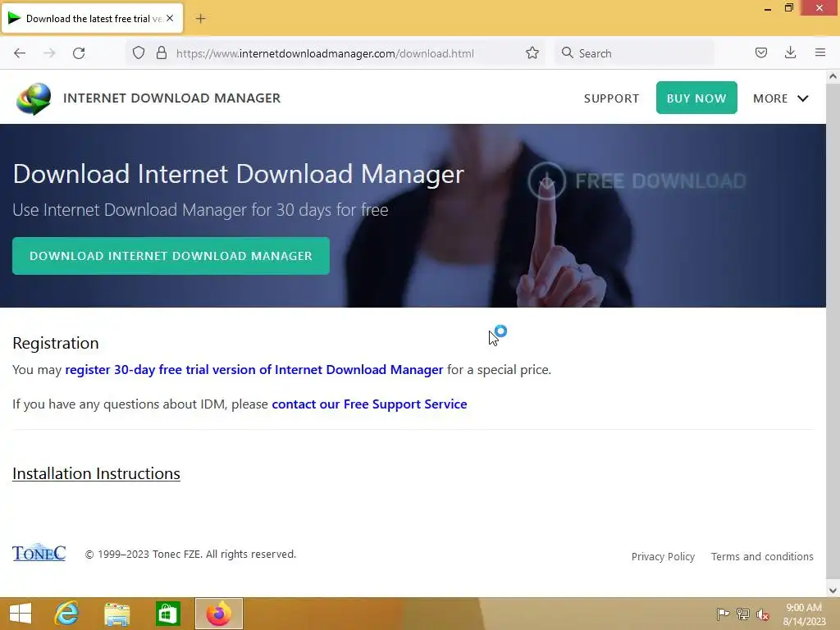
Task: Click the muted volume tray icon
Action: click(x=763, y=614)
